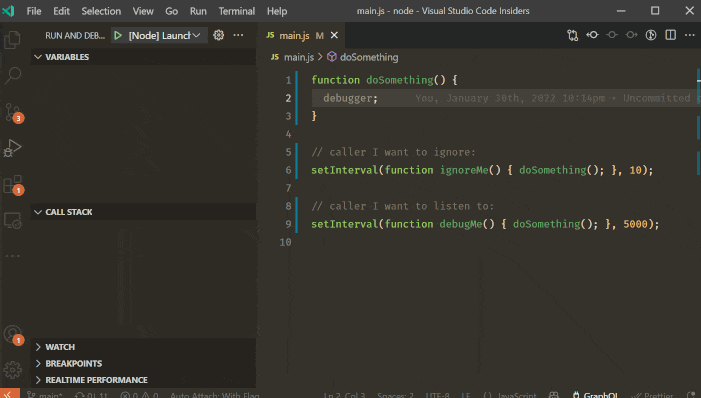Open the Explorer view in activity bar
The width and height of the screenshot is (701, 398).
13,40
